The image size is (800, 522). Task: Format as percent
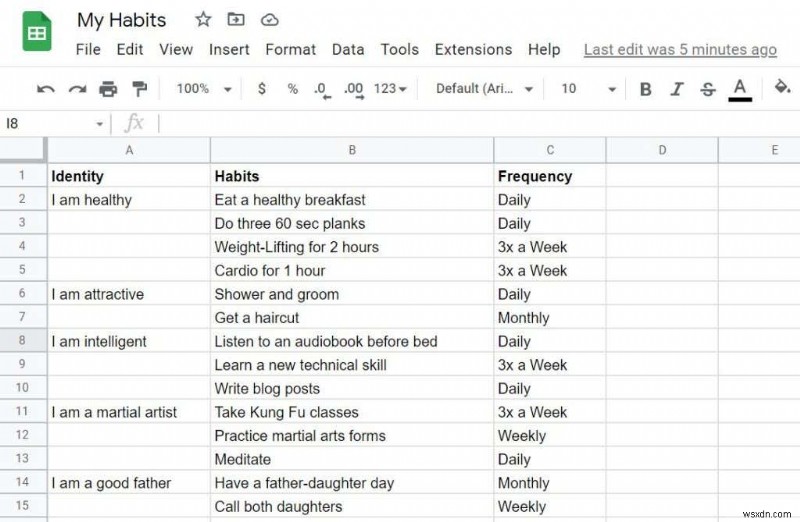click(292, 89)
